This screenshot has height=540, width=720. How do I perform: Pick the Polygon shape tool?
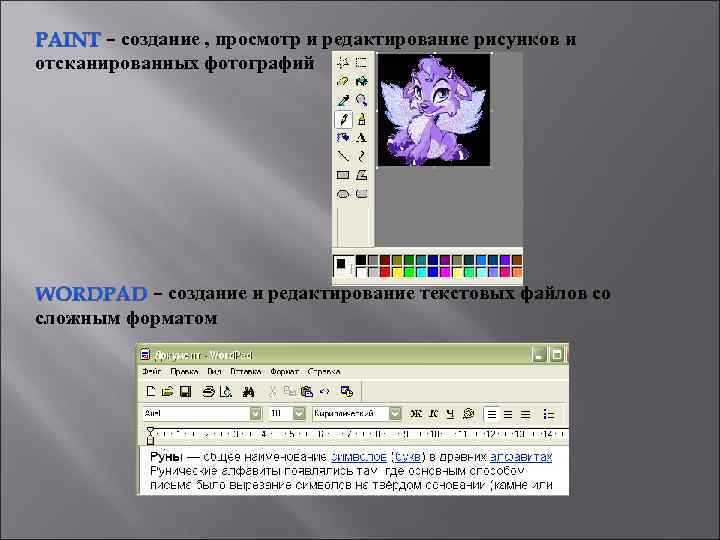[x=362, y=175]
